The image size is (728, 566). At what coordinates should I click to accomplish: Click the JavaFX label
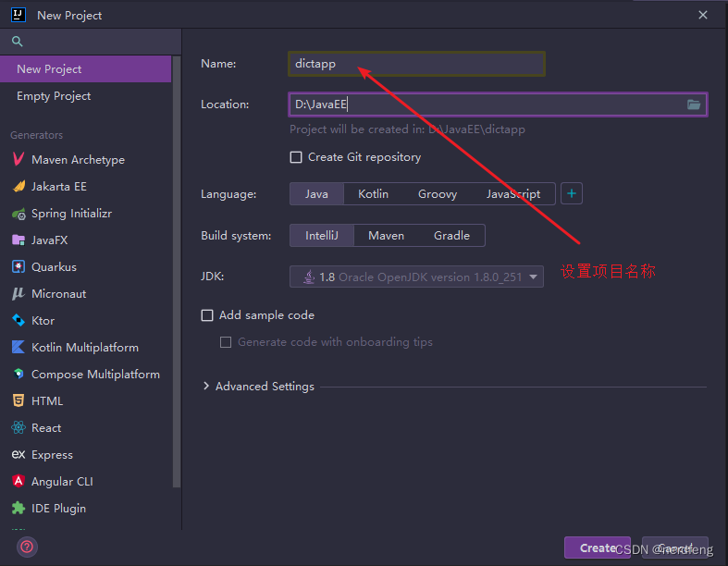(50, 240)
